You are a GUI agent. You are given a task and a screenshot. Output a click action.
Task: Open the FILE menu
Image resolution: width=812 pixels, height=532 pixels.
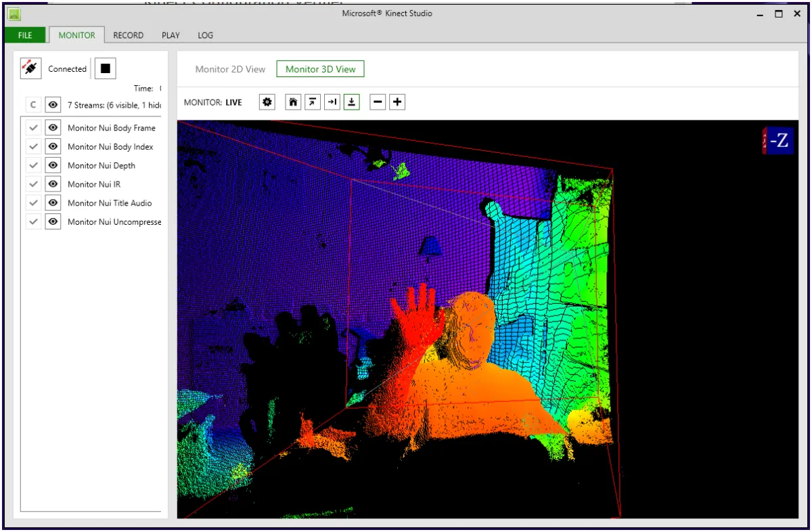[x=25, y=35]
